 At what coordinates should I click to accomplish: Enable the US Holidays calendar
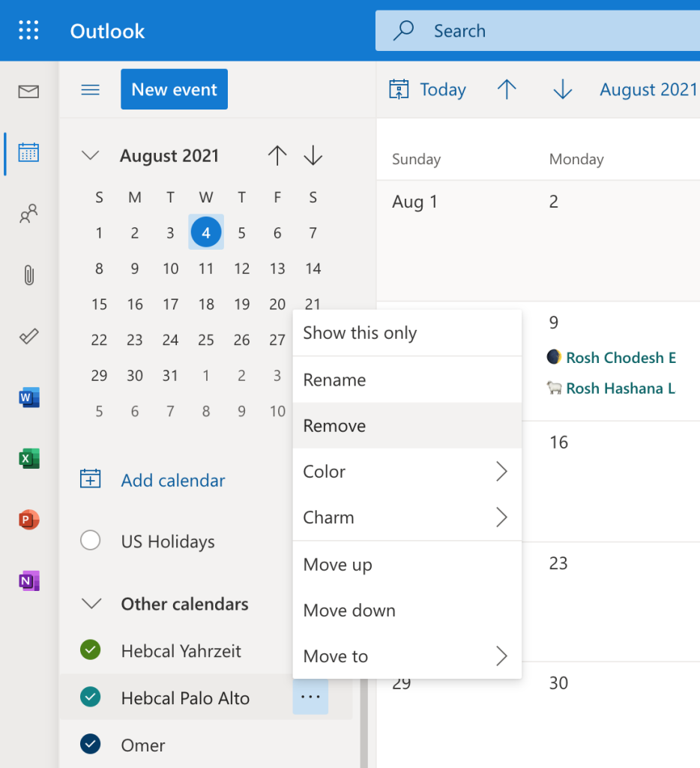pos(90,540)
